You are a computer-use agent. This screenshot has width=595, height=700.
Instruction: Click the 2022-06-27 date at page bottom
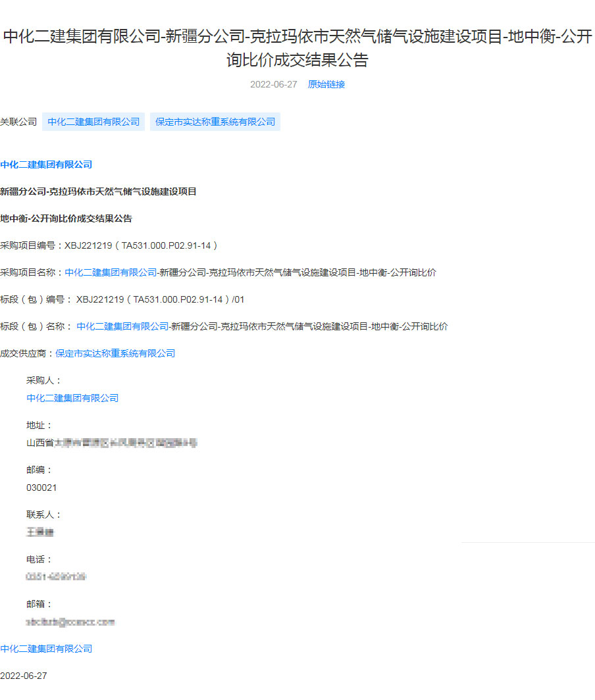coord(24,676)
